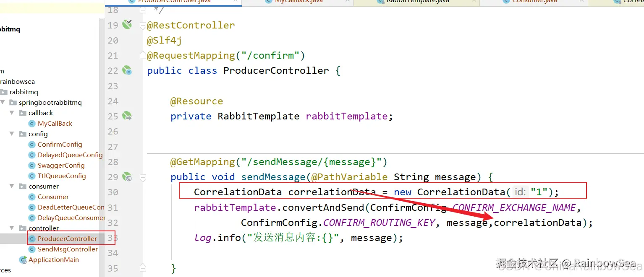Select the MyCallBack class icon in tree
The image size is (644, 277).
coord(32,124)
